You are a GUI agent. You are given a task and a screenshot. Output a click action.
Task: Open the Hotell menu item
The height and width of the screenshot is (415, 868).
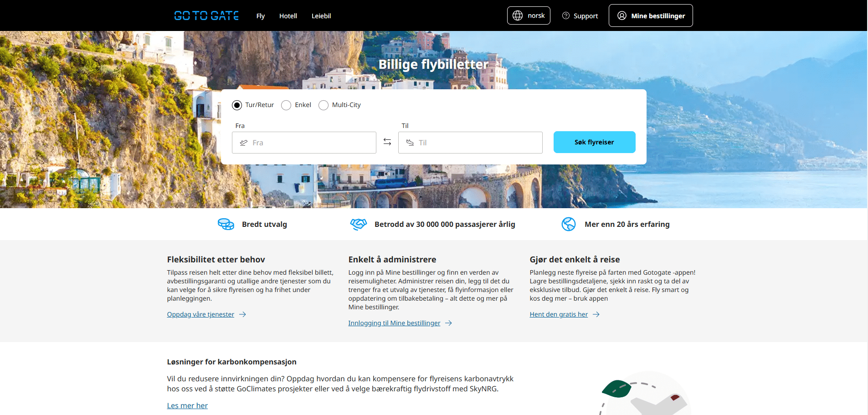288,16
